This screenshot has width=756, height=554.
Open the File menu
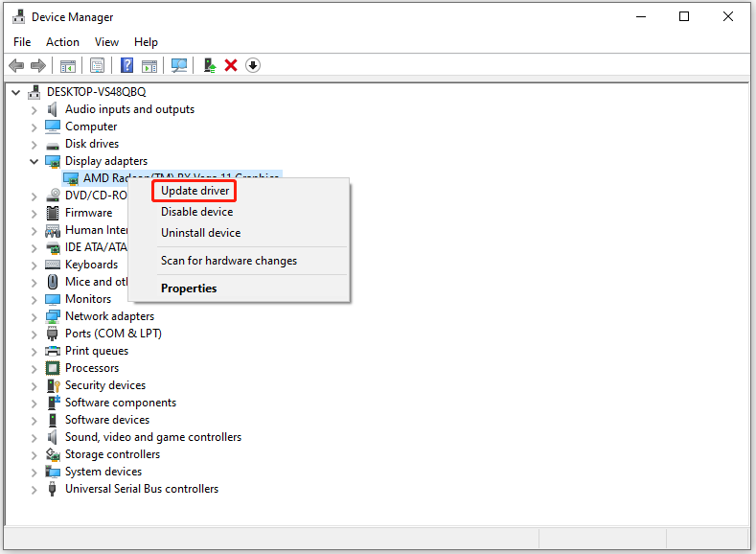(22, 42)
